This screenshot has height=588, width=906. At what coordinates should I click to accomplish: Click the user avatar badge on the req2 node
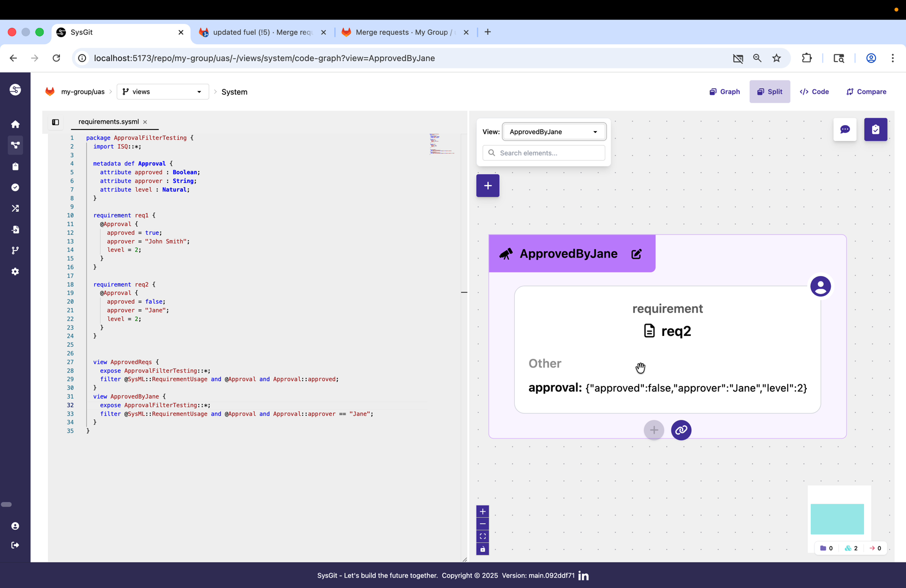click(820, 286)
